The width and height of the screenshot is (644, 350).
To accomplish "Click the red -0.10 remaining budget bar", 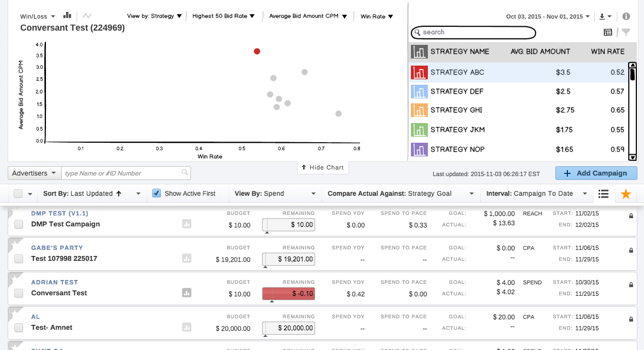I will point(289,294).
